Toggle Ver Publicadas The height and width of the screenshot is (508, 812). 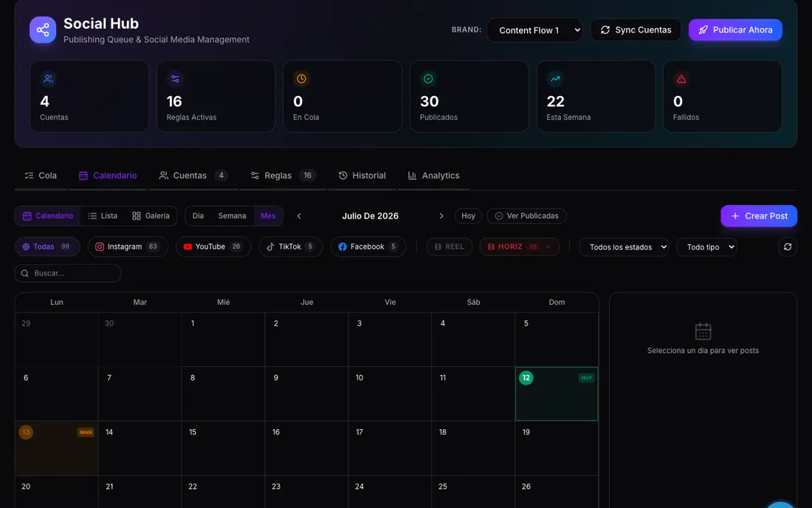(526, 216)
